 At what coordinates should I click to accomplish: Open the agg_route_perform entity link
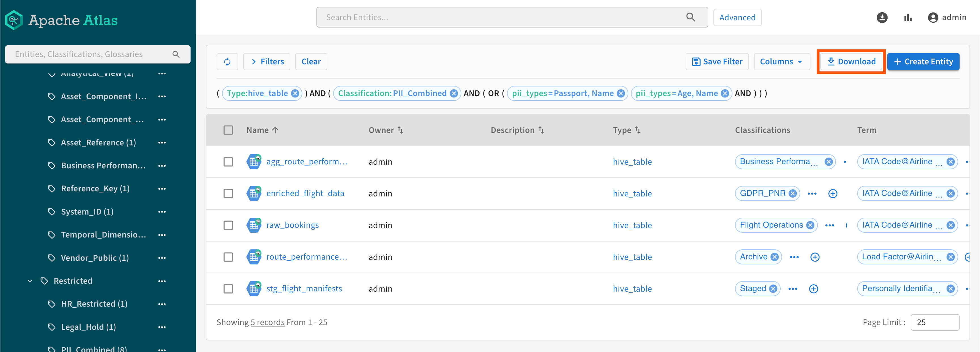(x=306, y=162)
